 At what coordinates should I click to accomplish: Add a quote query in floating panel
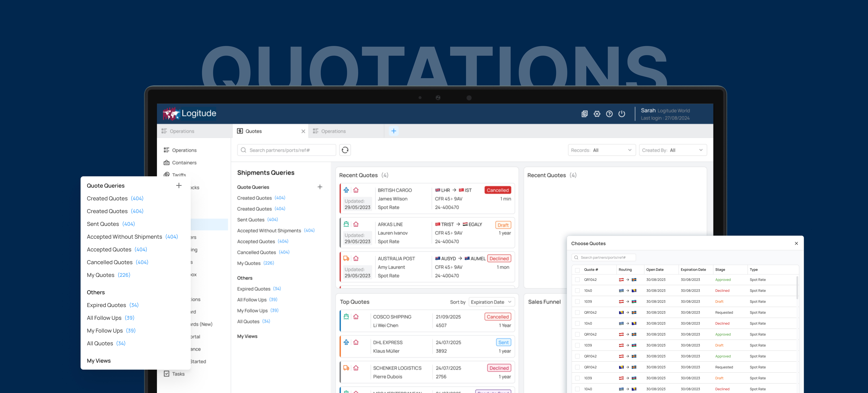click(179, 185)
